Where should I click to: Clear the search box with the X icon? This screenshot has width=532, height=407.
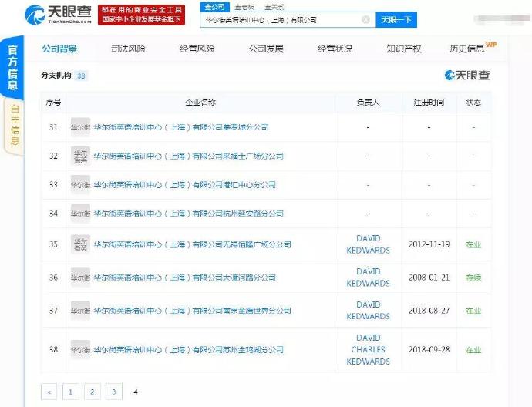(x=365, y=20)
